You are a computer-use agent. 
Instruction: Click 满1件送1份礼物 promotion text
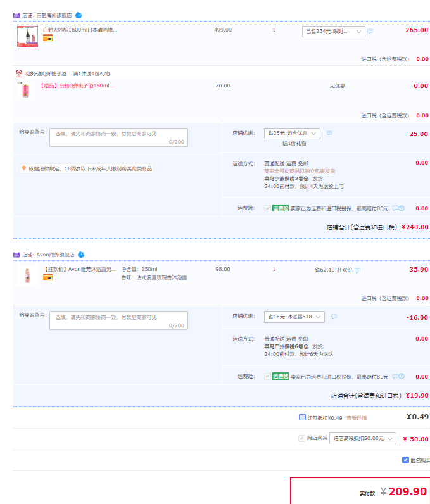91,73
